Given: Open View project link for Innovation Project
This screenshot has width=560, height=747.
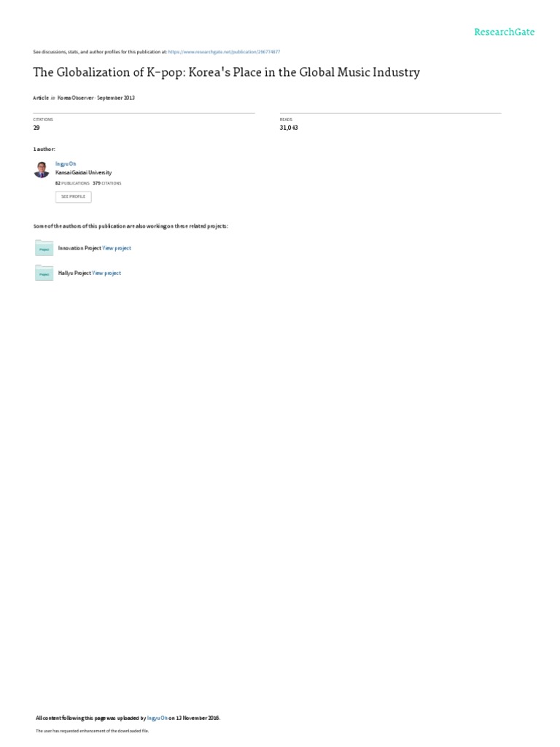Looking at the screenshot, I should pos(117,248).
